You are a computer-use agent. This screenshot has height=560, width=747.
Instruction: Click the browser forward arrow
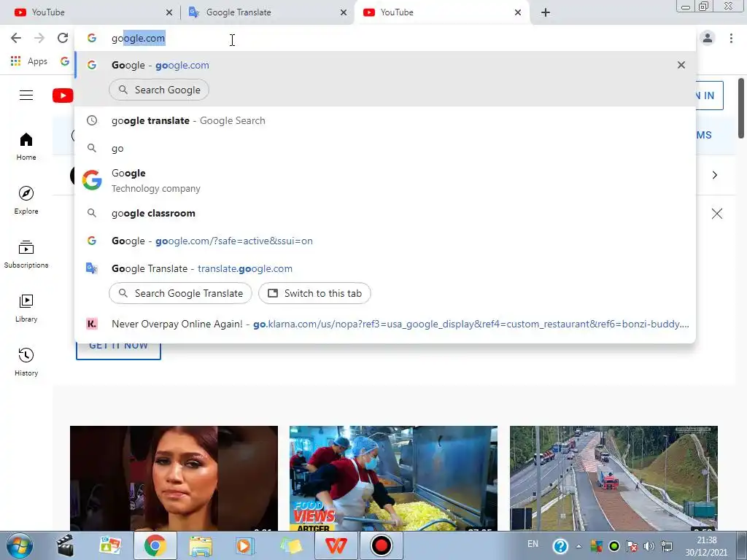[39, 38]
